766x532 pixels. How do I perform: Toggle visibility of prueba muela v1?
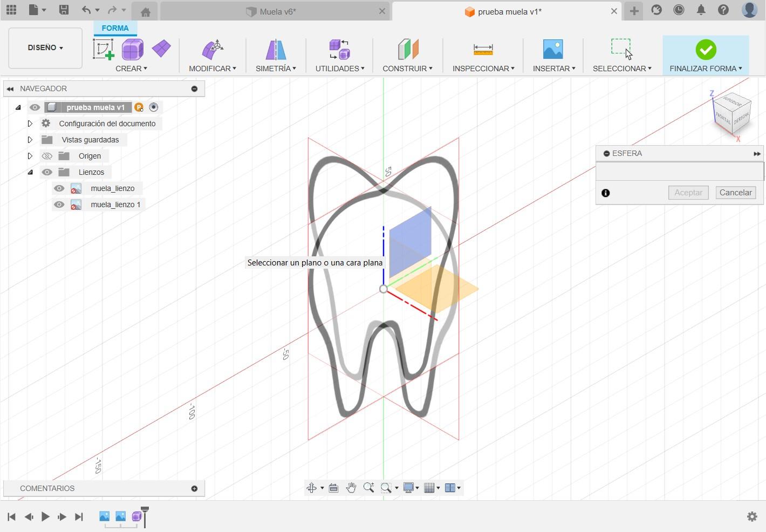click(35, 107)
